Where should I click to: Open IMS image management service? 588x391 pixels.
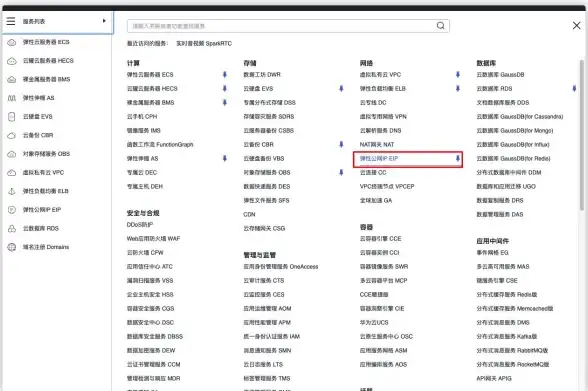(144, 130)
